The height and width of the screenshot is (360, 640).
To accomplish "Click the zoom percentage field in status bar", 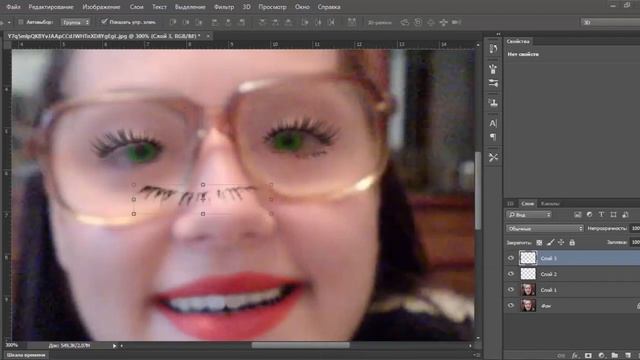I will coord(12,345).
